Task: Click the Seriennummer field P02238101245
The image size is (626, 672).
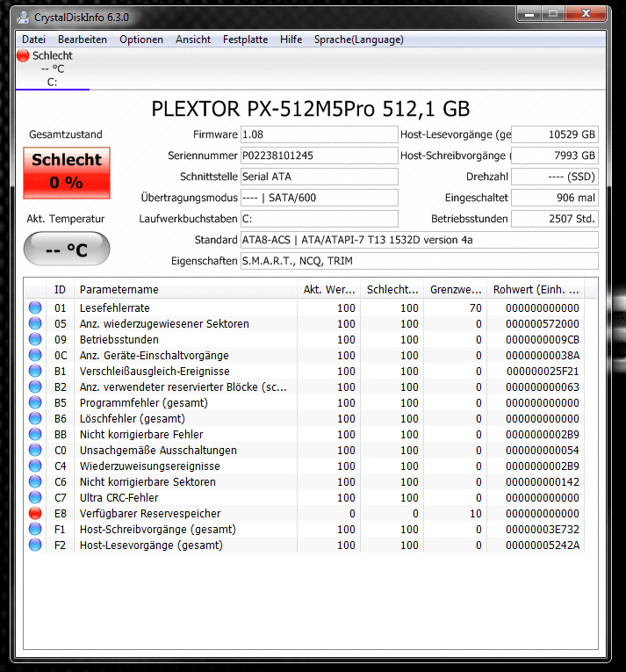Action: point(320,155)
